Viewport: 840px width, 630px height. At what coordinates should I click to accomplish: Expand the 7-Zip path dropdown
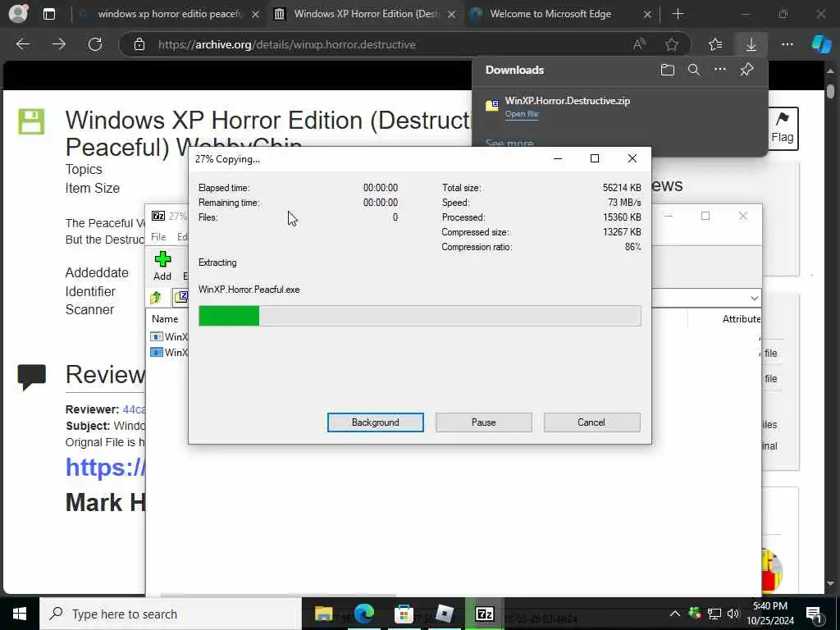pos(755,299)
